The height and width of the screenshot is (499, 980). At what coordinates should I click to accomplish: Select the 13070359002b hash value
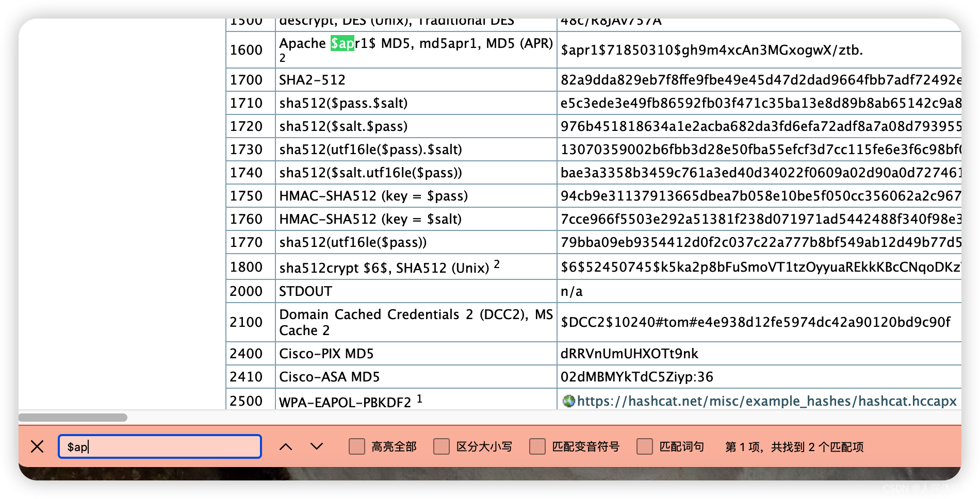761,149
